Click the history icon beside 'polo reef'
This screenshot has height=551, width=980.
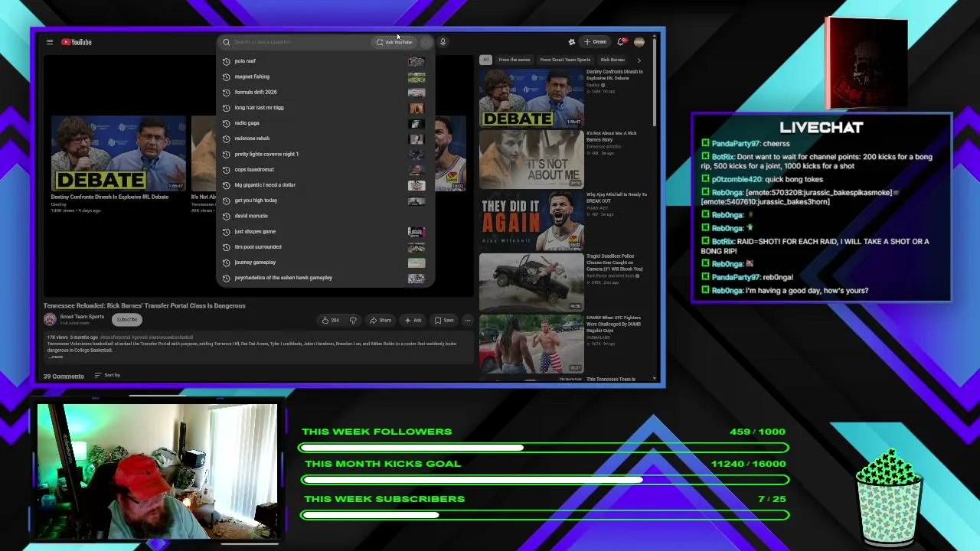(x=226, y=61)
